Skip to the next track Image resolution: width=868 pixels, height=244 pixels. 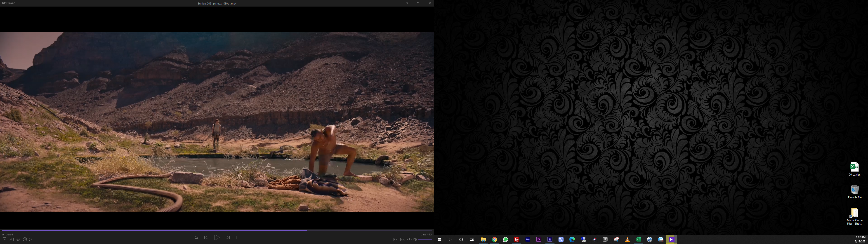[228, 238]
